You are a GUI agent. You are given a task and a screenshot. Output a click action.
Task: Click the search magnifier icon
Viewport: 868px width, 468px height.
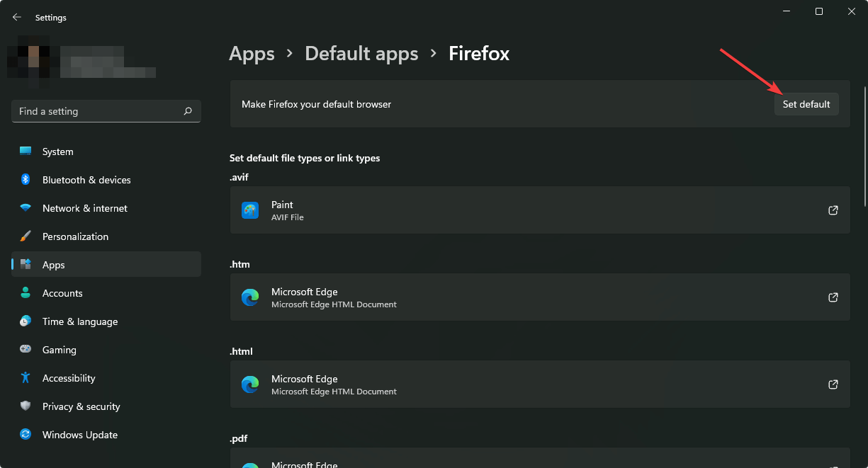coord(188,111)
